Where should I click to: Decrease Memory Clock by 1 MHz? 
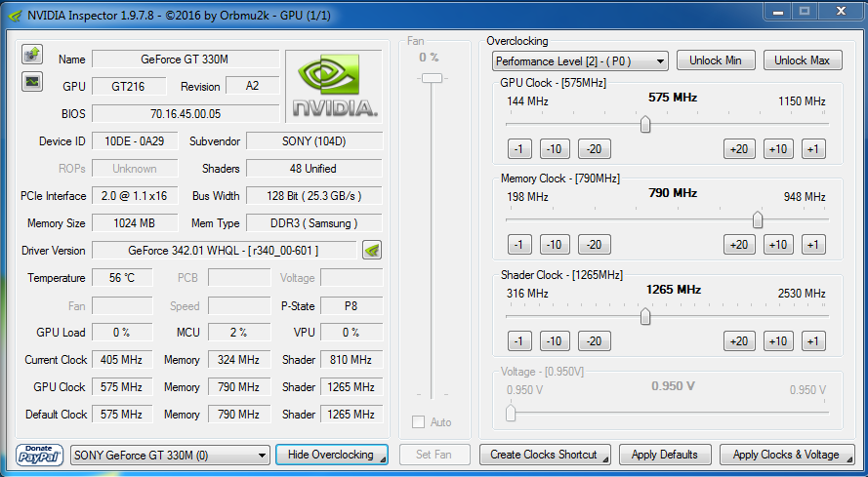point(518,245)
